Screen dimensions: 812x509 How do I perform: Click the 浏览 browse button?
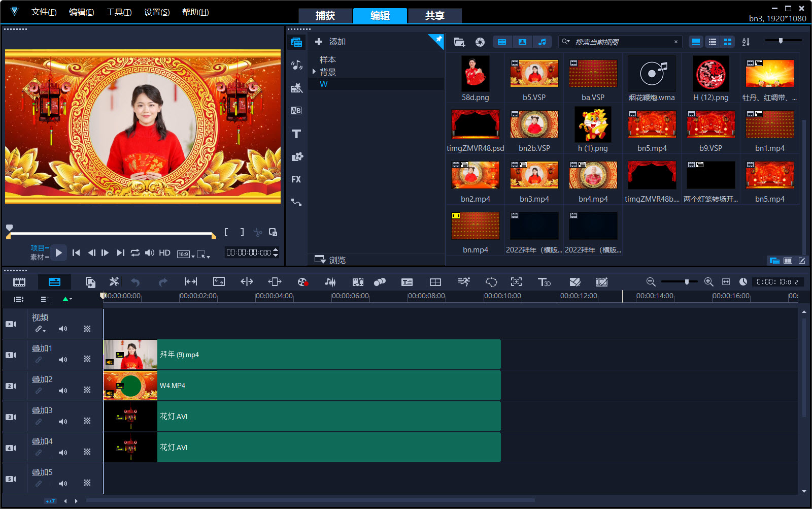(x=330, y=260)
